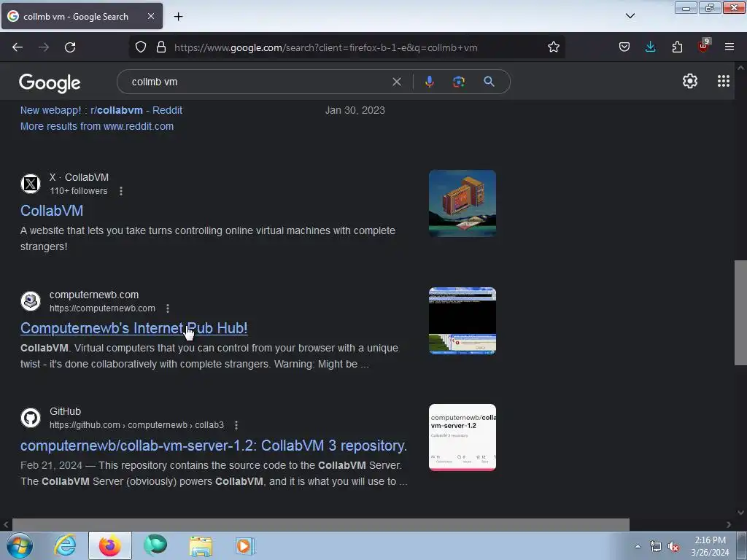747x560 pixels.
Task: Open the Firefox downloads panel
Action: [650, 47]
